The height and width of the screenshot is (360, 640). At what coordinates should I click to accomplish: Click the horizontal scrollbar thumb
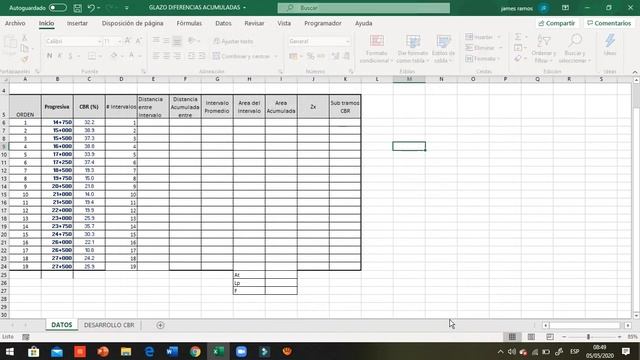click(x=585, y=325)
